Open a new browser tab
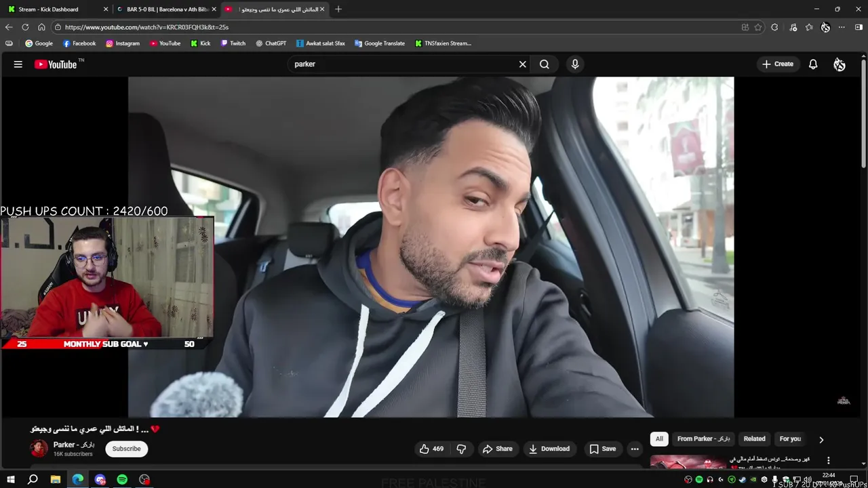Screen dimensions: 868x488 [338, 9]
